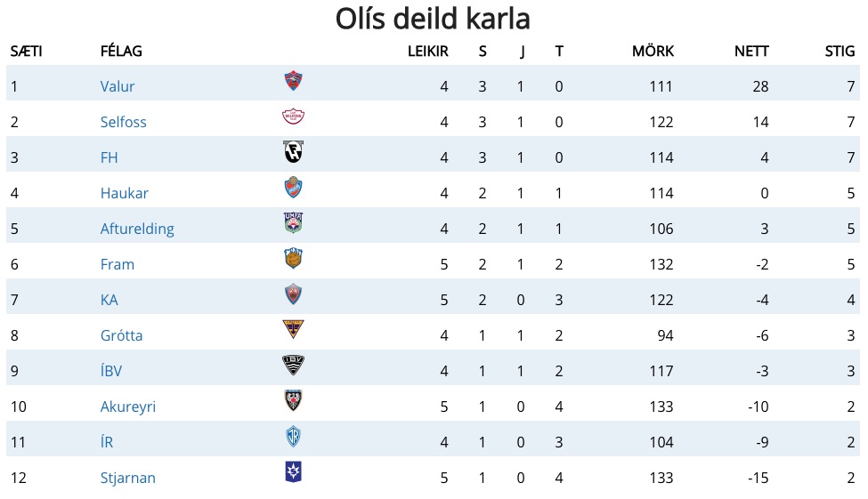
Task: Click the Fram team logo
Action: [293, 259]
